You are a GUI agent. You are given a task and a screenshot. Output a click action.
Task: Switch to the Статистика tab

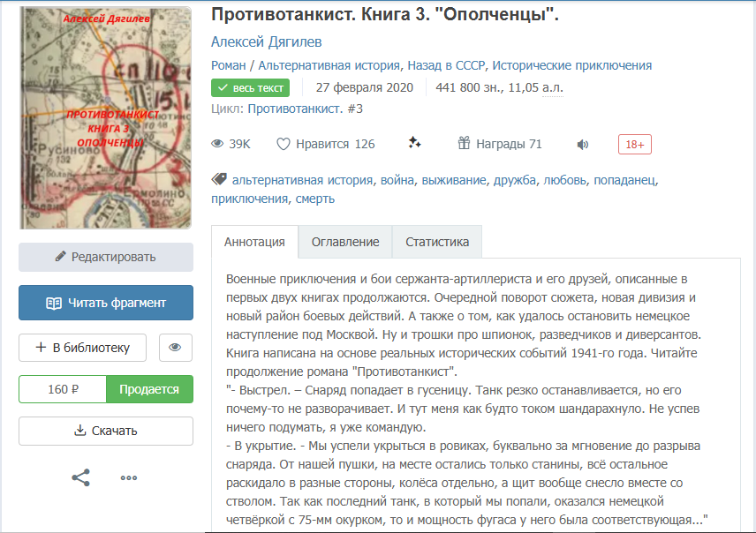click(x=437, y=242)
